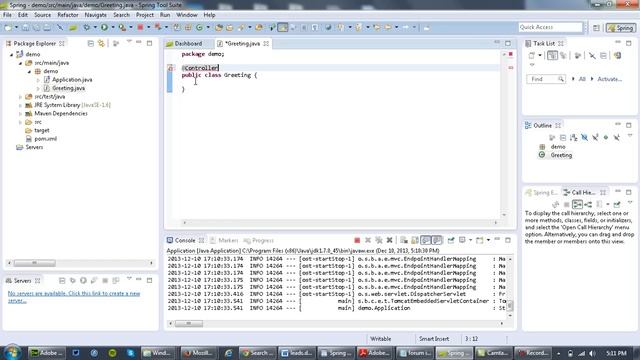The image size is (640, 360).
Task: Click the Console horizontal scrollbar thumb
Action: [189, 324]
